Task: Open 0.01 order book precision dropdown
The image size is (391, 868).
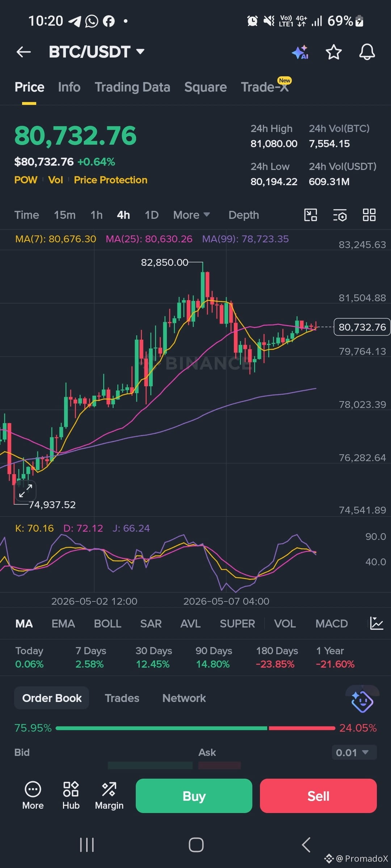Action: [354, 753]
